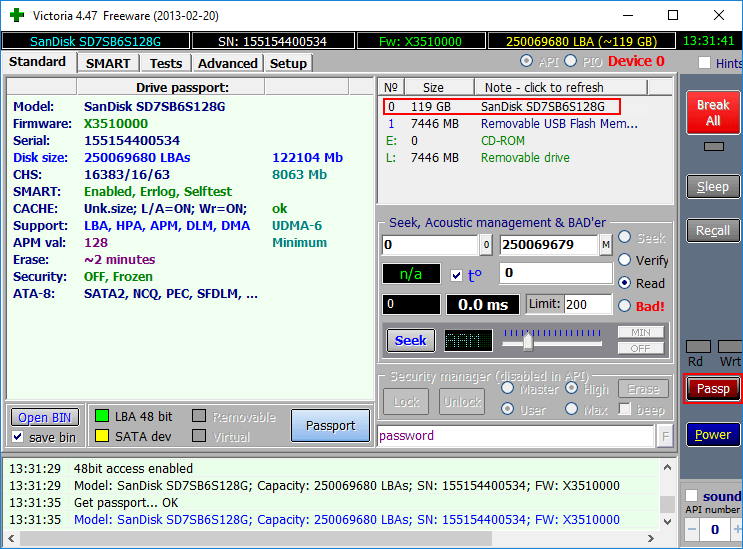Enable the Hints checkbox
The width and height of the screenshot is (743, 549).
point(705,63)
